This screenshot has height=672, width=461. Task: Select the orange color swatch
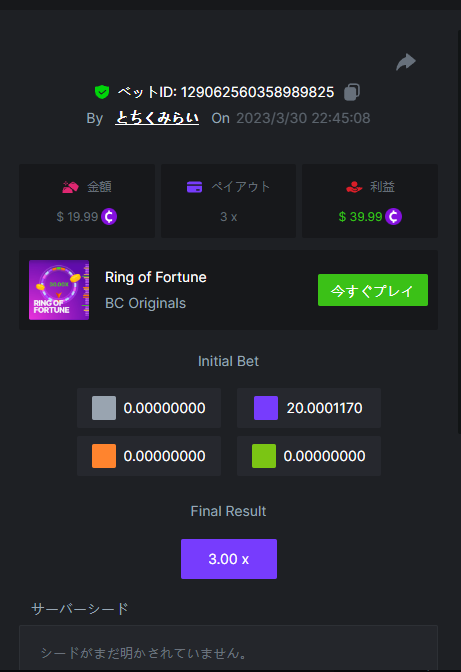tap(104, 456)
